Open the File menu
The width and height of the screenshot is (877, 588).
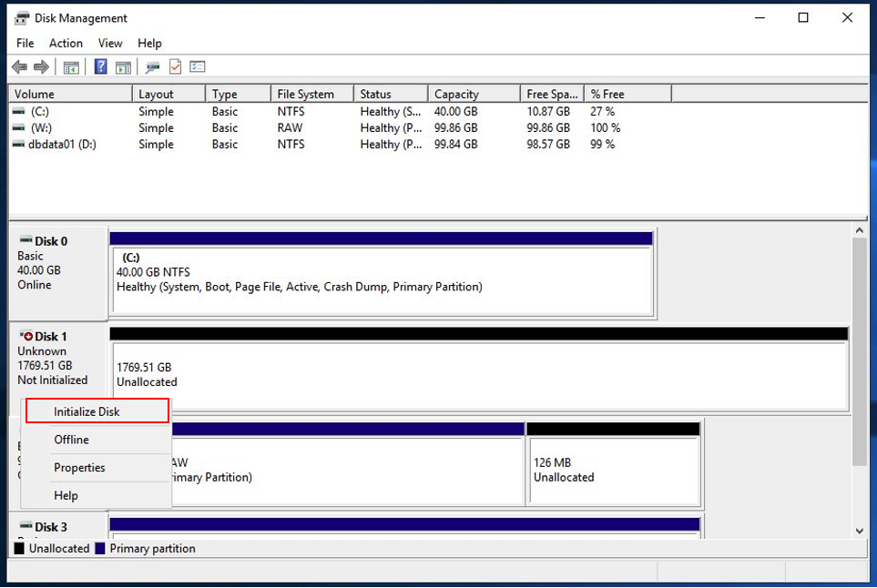[x=25, y=44]
